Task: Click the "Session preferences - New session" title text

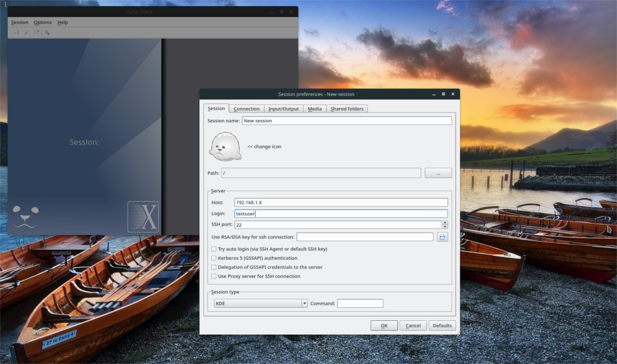Action: [x=316, y=94]
